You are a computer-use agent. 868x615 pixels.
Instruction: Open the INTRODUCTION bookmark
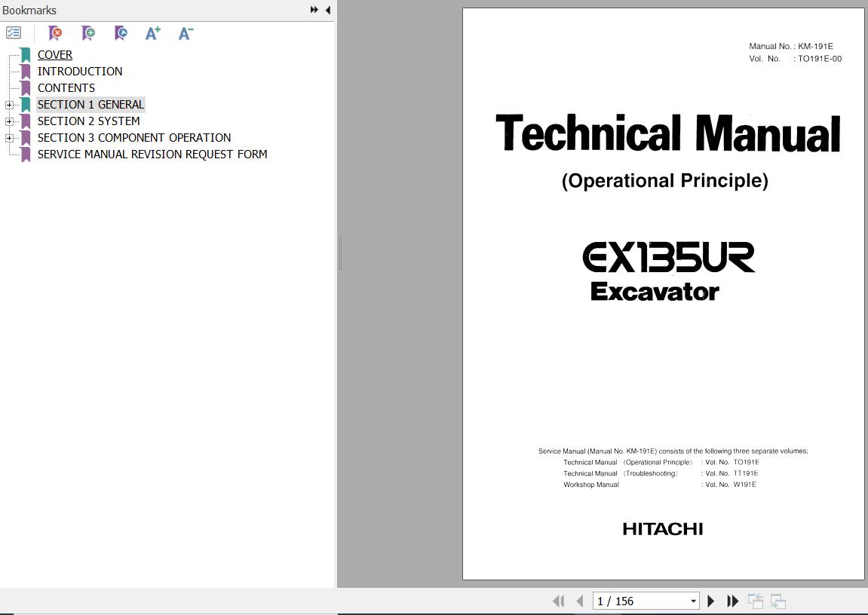pyautogui.click(x=80, y=72)
